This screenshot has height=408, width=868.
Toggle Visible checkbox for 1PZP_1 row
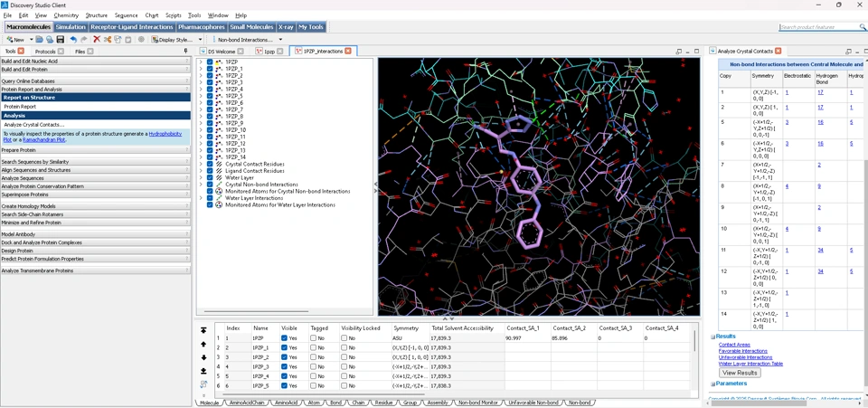[284, 347]
